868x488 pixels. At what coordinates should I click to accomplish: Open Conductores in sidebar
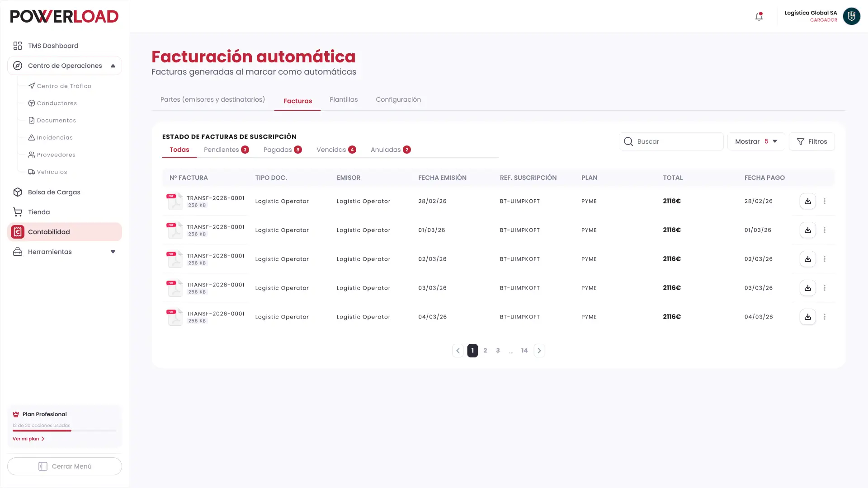(x=52, y=103)
